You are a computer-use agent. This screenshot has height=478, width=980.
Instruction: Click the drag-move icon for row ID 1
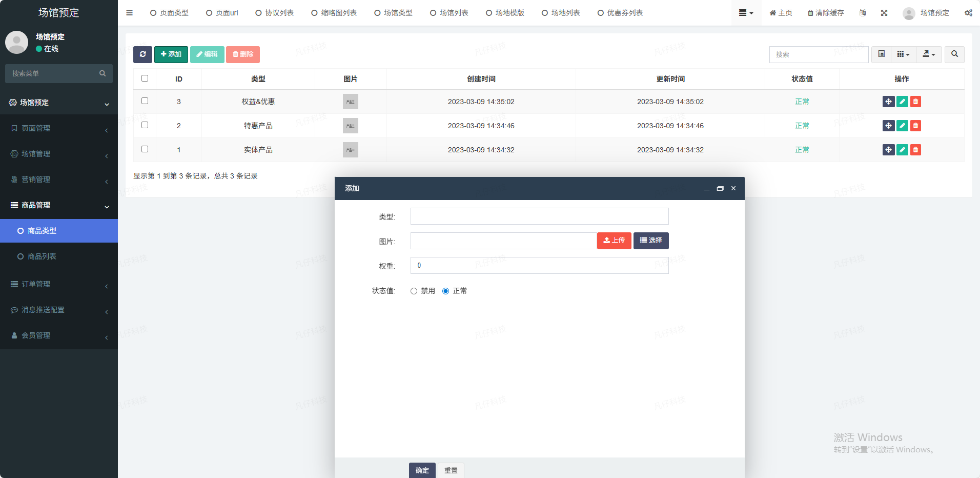point(888,150)
